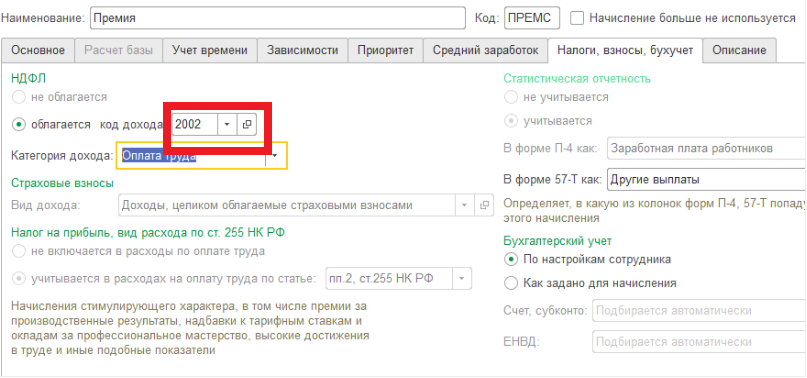Open the Описание tab
This screenshot has height=378, width=807.
click(739, 50)
